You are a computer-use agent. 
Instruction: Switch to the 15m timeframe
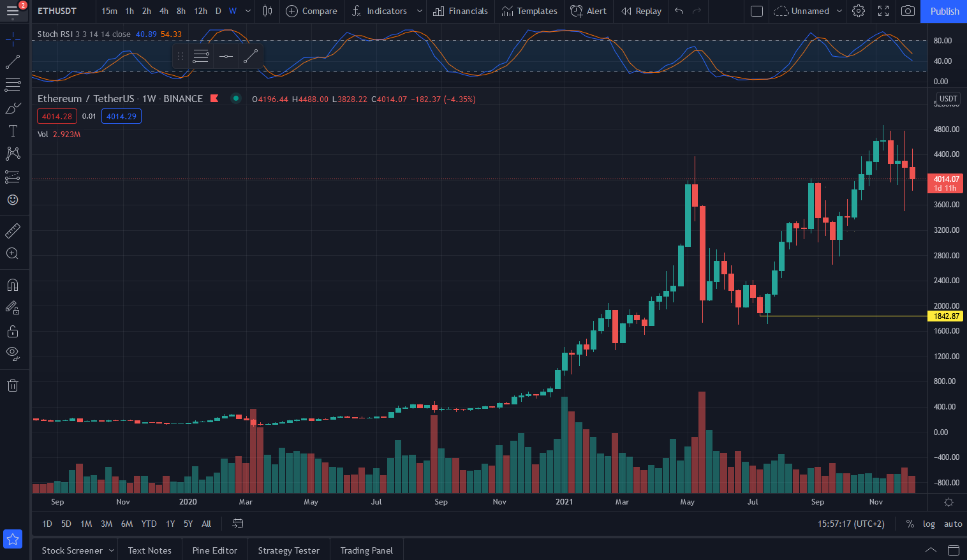coord(110,11)
